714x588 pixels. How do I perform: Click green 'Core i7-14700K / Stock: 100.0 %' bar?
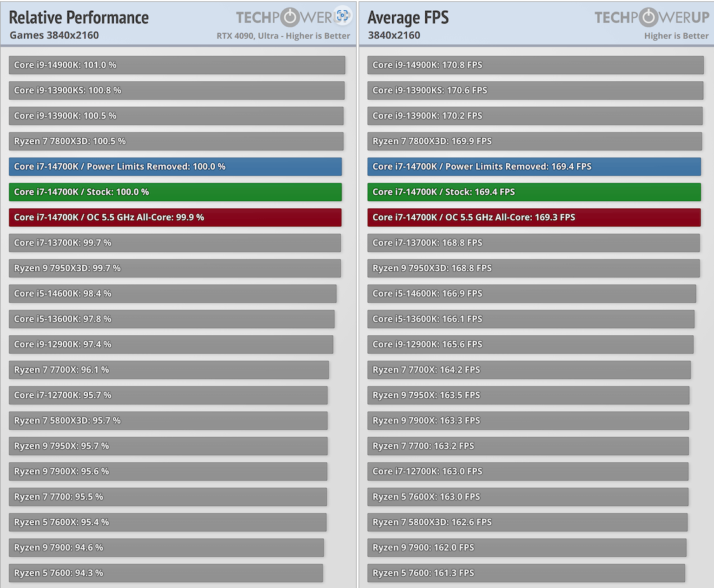[x=175, y=192]
